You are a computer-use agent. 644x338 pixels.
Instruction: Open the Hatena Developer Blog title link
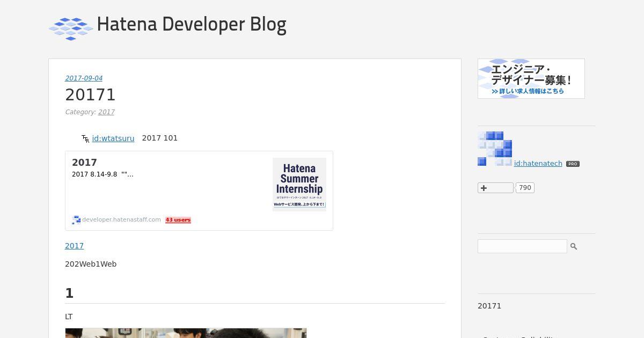(192, 24)
